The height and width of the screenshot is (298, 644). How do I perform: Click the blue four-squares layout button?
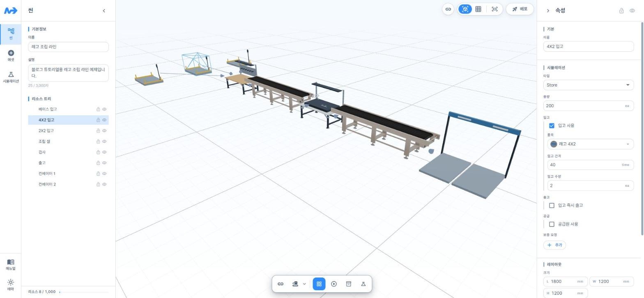tap(319, 284)
